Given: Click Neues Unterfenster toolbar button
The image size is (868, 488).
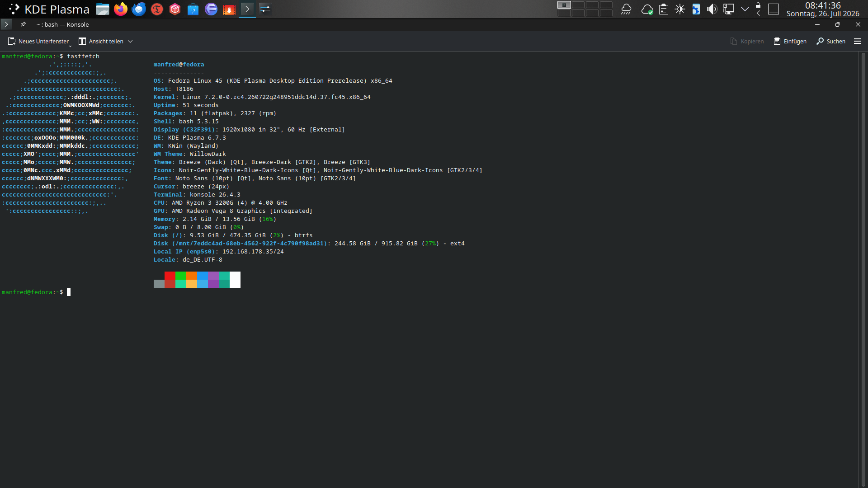Looking at the screenshot, I should click(x=38, y=41).
